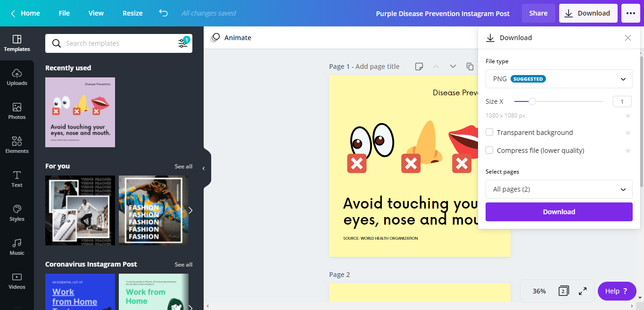Screen dimensions: 644x310
Task: Click the Search templates field
Action: tap(119, 43)
